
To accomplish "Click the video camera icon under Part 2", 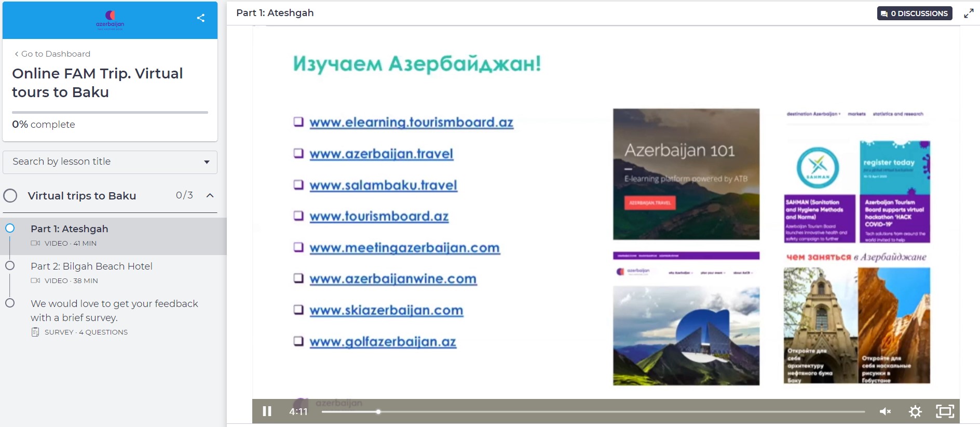I will (x=35, y=281).
